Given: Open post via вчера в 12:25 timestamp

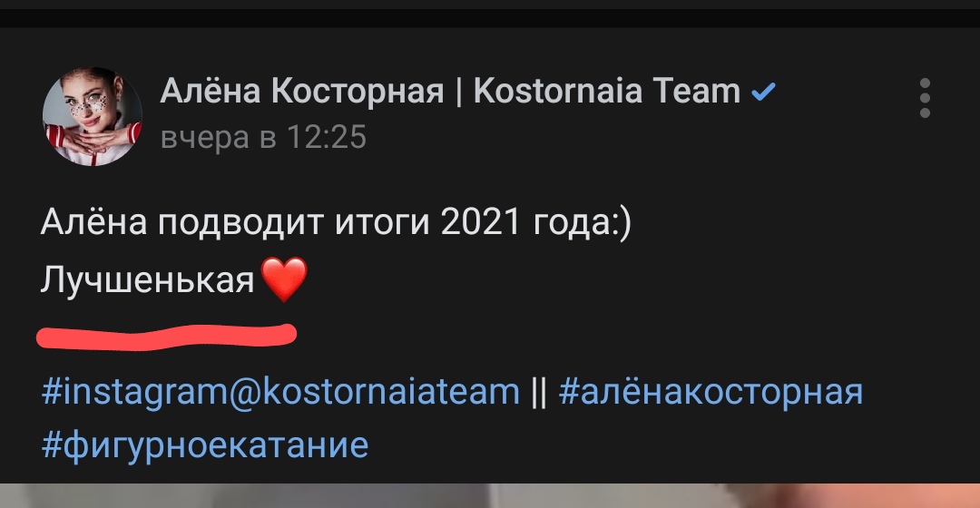Looking at the screenshot, I should 263,138.
